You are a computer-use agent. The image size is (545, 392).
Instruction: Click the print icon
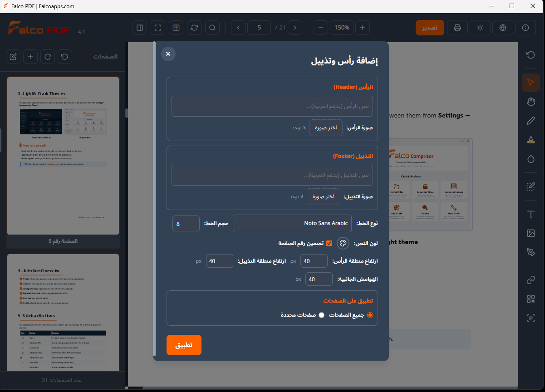(457, 28)
